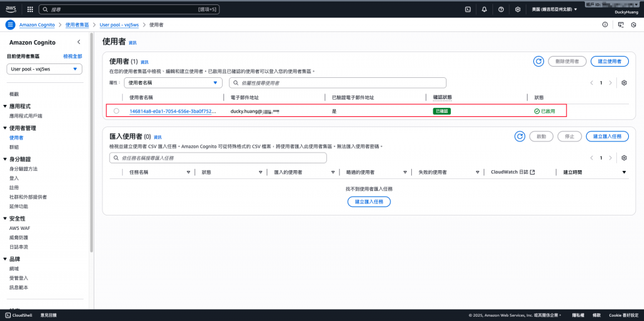Open 意見回饋 in the bottom bar
The width and height of the screenshot is (644, 321).
[48, 315]
